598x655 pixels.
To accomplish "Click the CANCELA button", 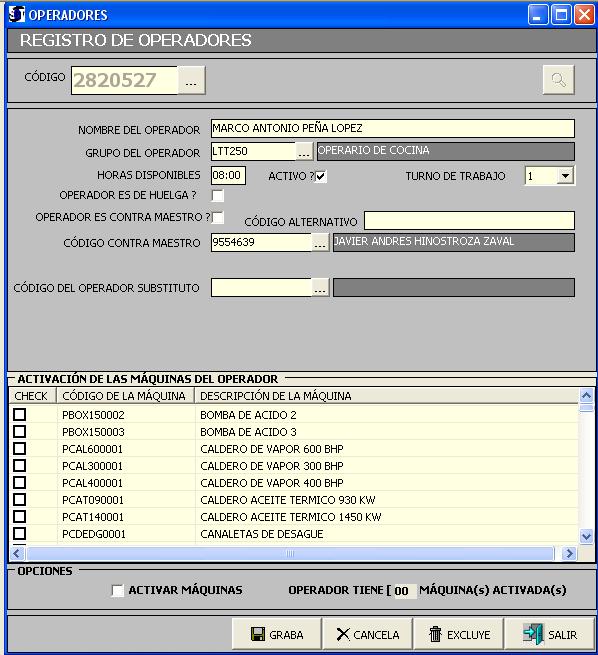I will (367, 635).
